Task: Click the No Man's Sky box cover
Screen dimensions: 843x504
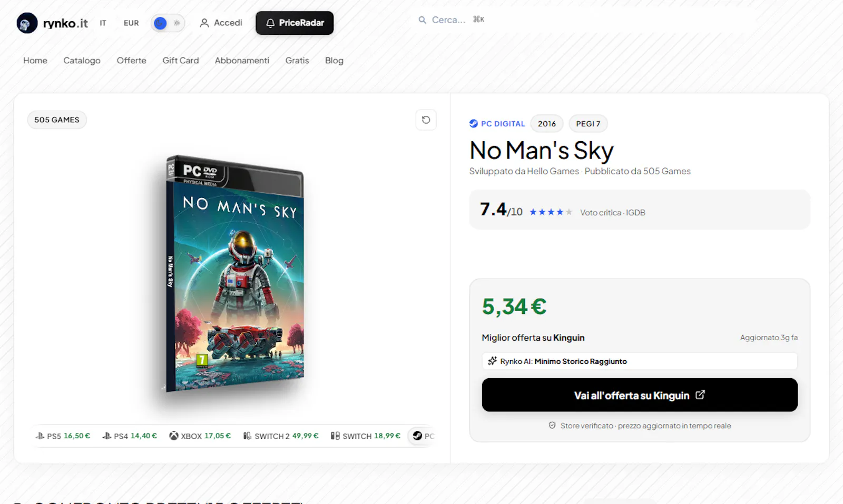Action: pyautogui.click(x=234, y=274)
